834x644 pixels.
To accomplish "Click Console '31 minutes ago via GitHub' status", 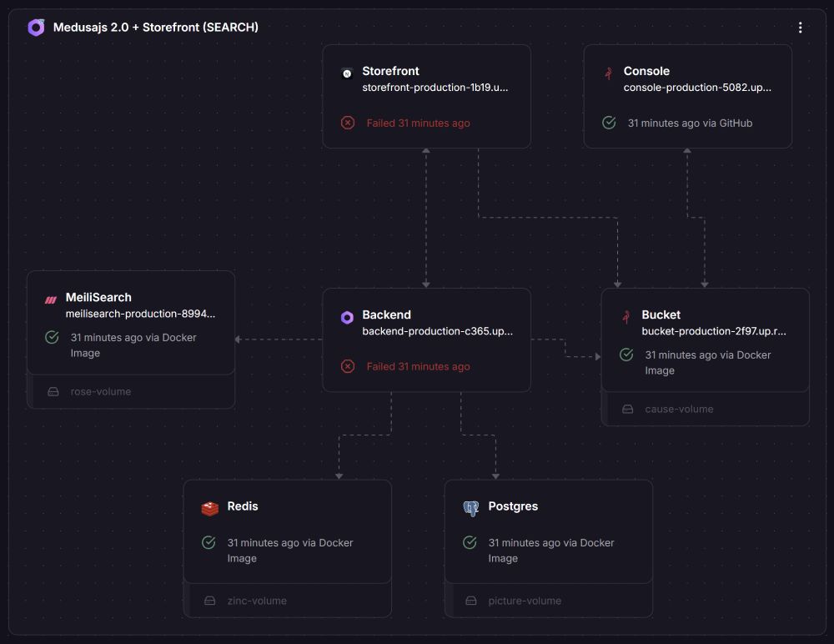I will (x=690, y=123).
